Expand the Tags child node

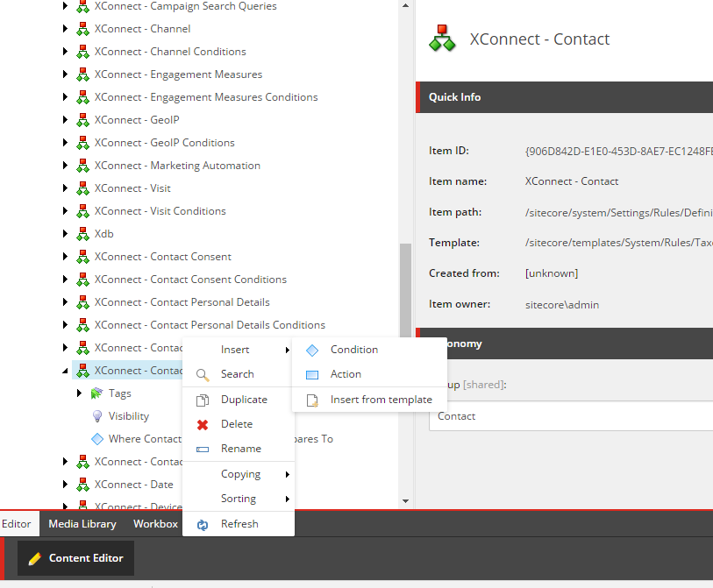79,393
